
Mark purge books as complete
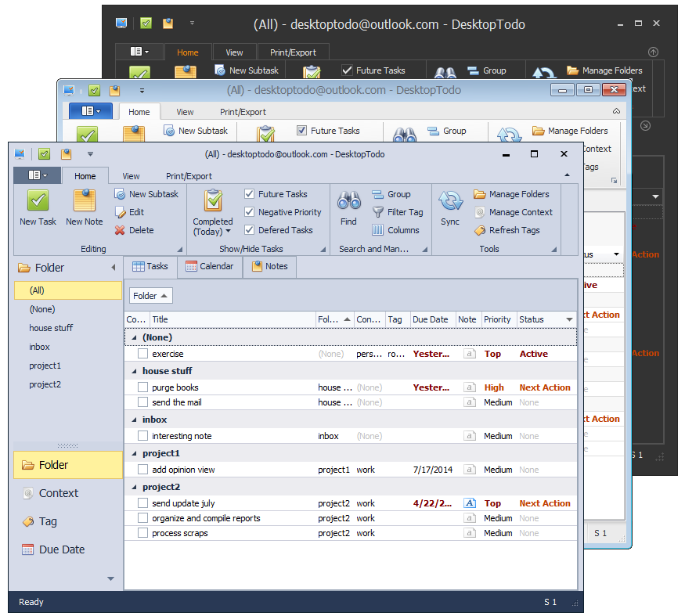tap(142, 387)
